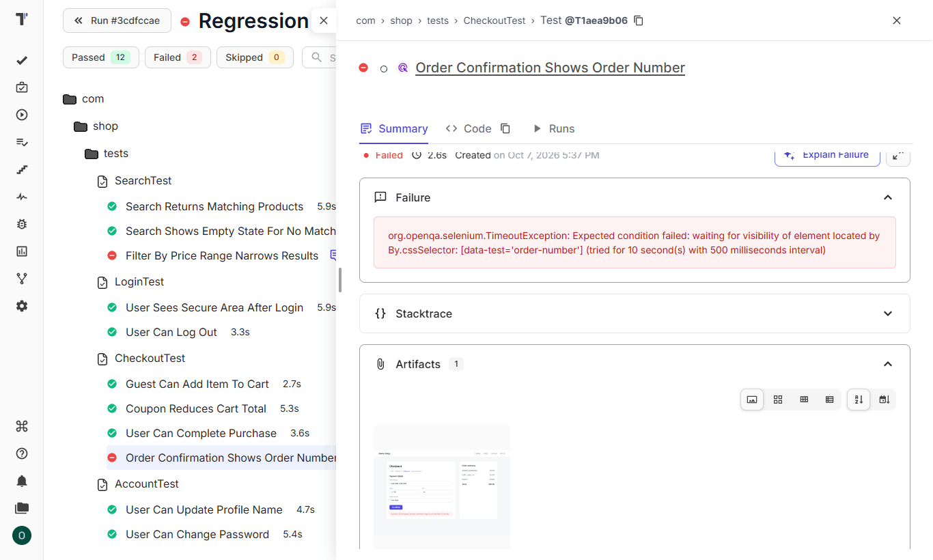933x560 pixels.
Task: Switch to the Code tab
Action: pos(469,128)
